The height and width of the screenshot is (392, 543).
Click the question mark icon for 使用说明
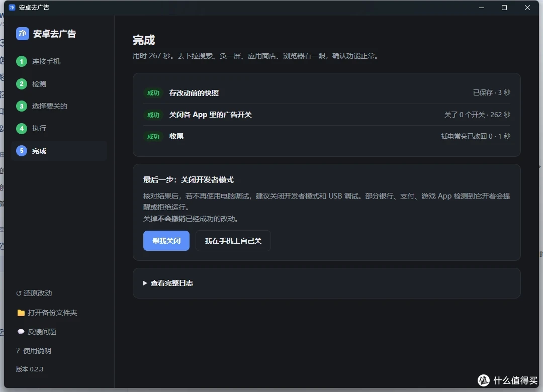tap(18, 351)
